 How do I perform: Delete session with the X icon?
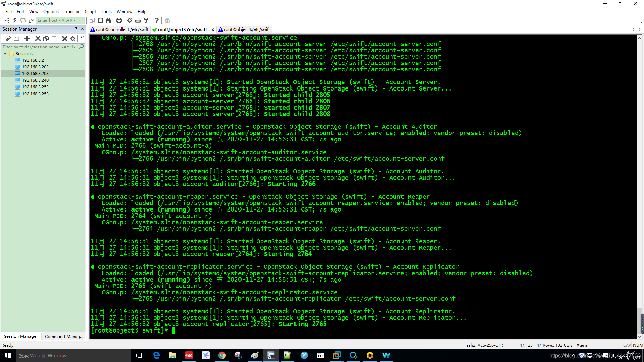[x=65, y=39]
